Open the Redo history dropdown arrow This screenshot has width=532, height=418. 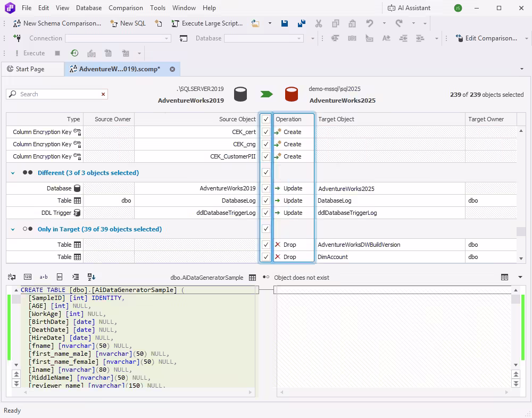pos(413,23)
